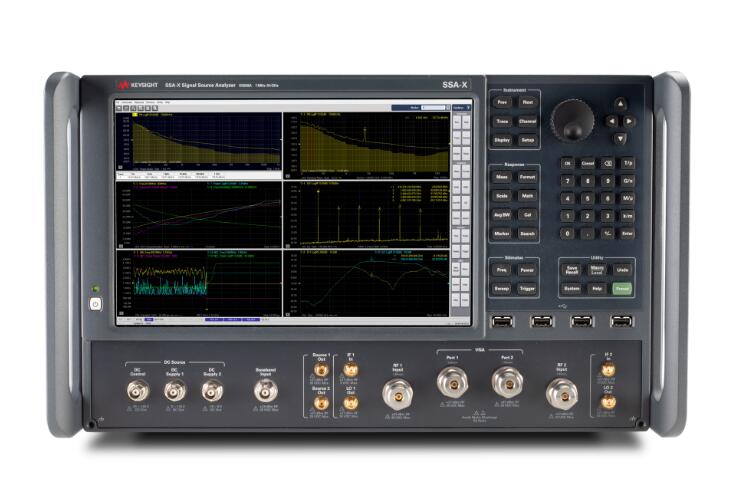Tap the number 3 keypad key

click(607, 216)
